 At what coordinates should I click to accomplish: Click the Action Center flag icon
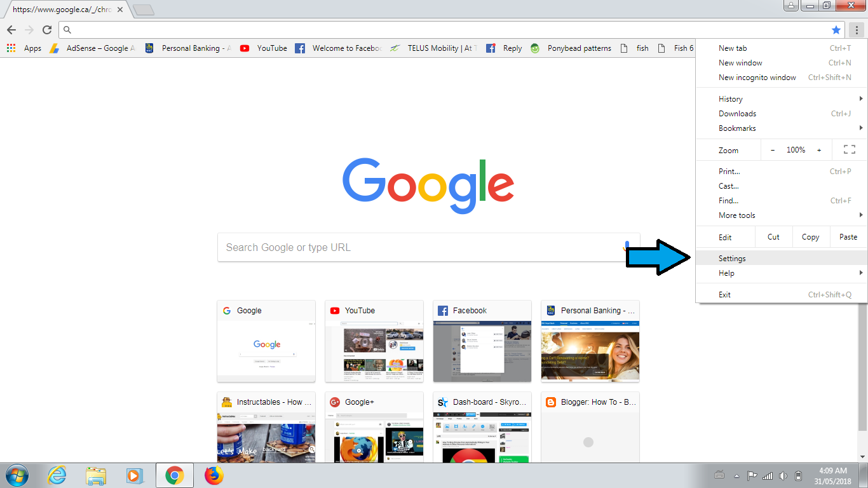pos(752,475)
